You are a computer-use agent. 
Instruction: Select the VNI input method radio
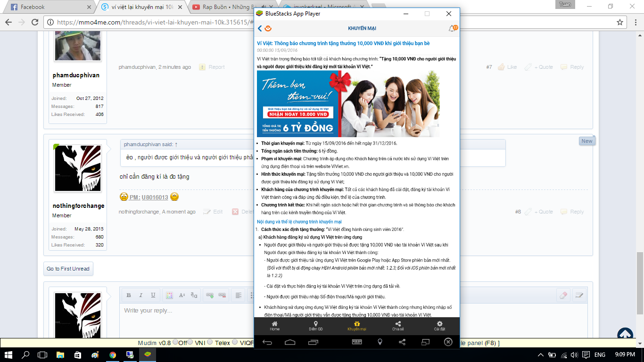[x=190, y=343]
